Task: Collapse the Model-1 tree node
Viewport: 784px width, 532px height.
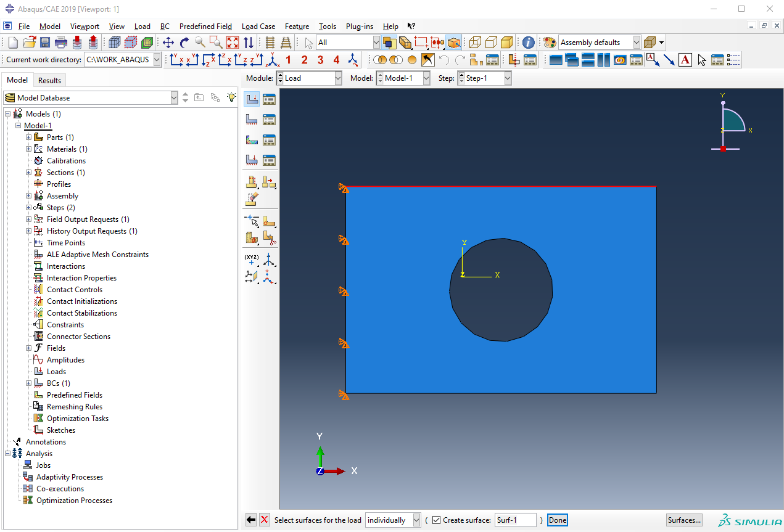Action: (18, 126)
